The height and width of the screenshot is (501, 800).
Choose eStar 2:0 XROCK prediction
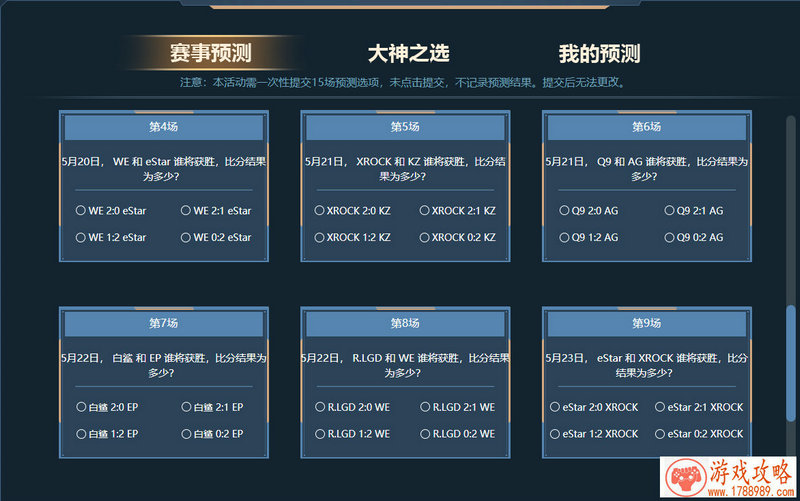pyautogui.click(x=555, y=408)
